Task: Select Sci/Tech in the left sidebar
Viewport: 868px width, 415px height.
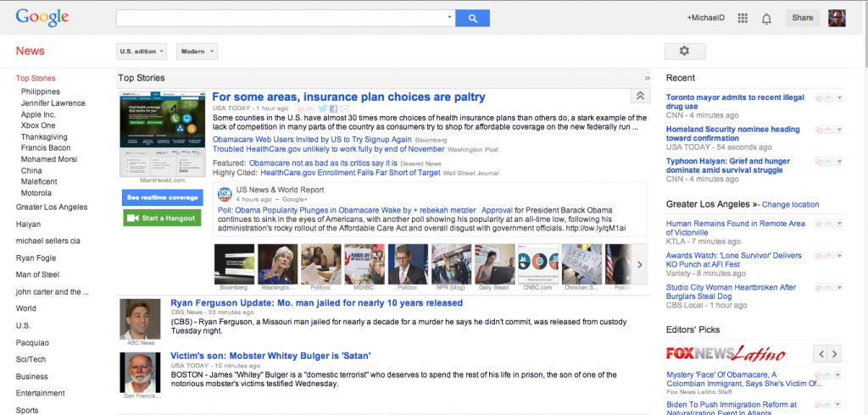Action: click(31, 359)
